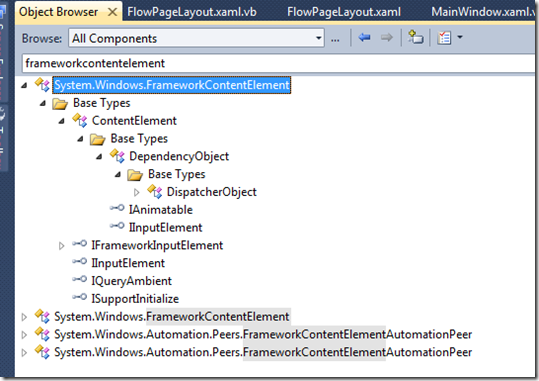Collapse the Base Types folder above ContentElement
The width and height of the screenshot is (539, 381).
tap(43, 103)
